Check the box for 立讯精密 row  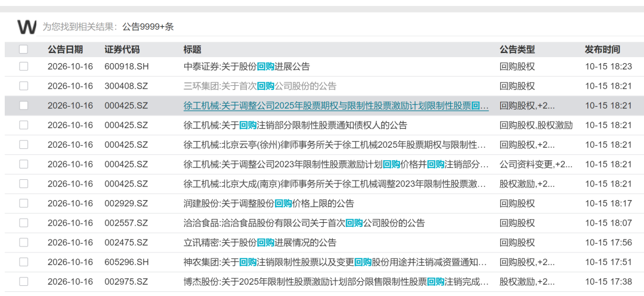coord(23,242)
